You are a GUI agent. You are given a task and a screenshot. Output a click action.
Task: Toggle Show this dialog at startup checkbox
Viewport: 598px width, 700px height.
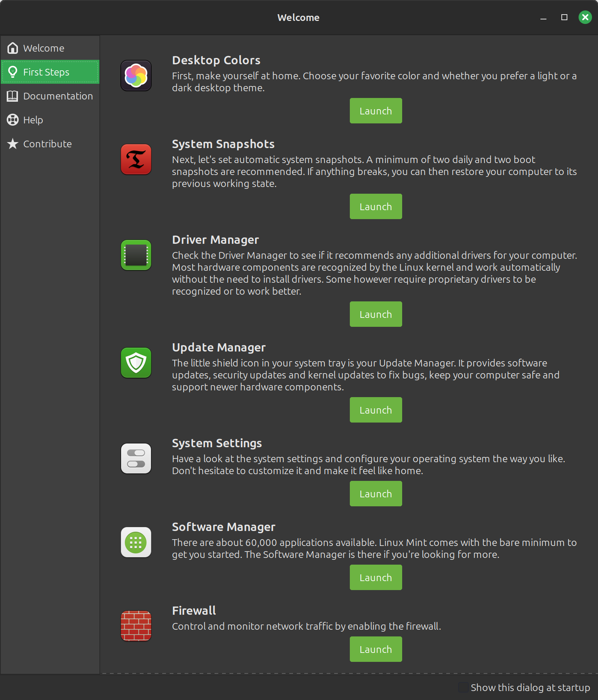tap(463, 687)
